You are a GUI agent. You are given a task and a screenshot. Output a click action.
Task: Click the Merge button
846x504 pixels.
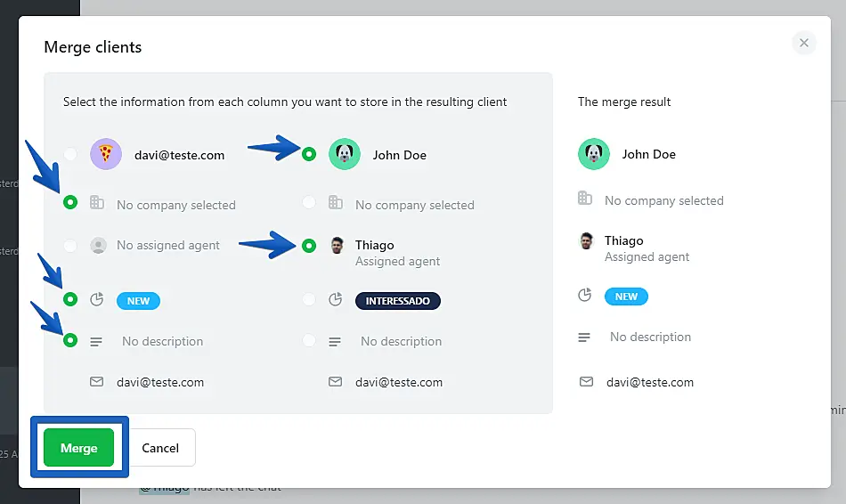78,448
